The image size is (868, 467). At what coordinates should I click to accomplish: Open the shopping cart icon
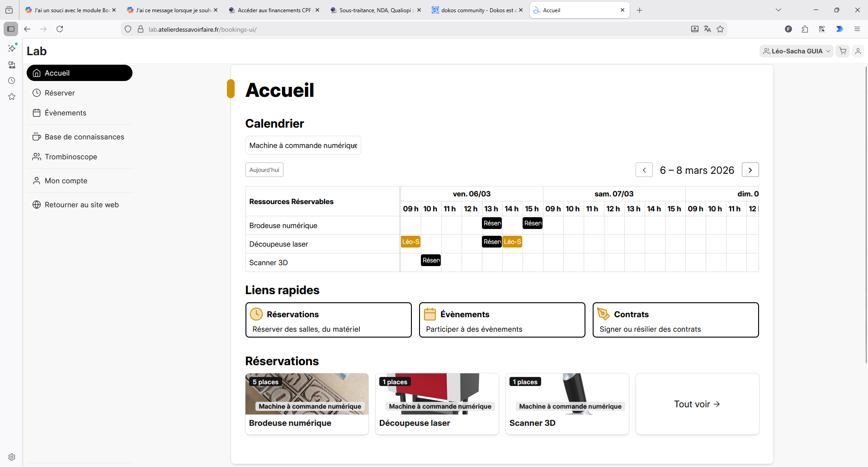[843, 51]
